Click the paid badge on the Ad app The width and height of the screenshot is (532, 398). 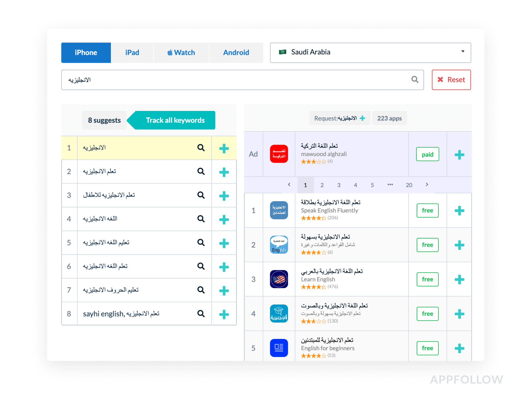tap(427, 154)
